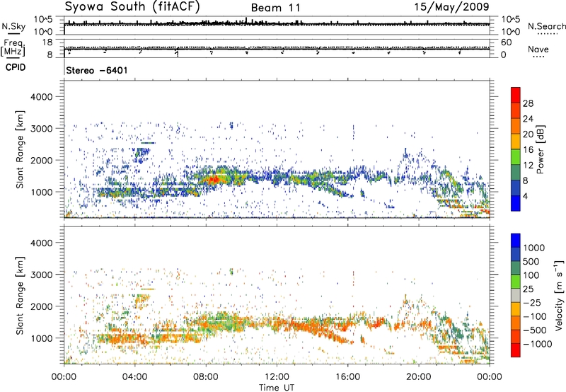Click the '4' value on the power scale
This screenshot has width=566, height=392.
pyautogui.click(x=525, y=197)
